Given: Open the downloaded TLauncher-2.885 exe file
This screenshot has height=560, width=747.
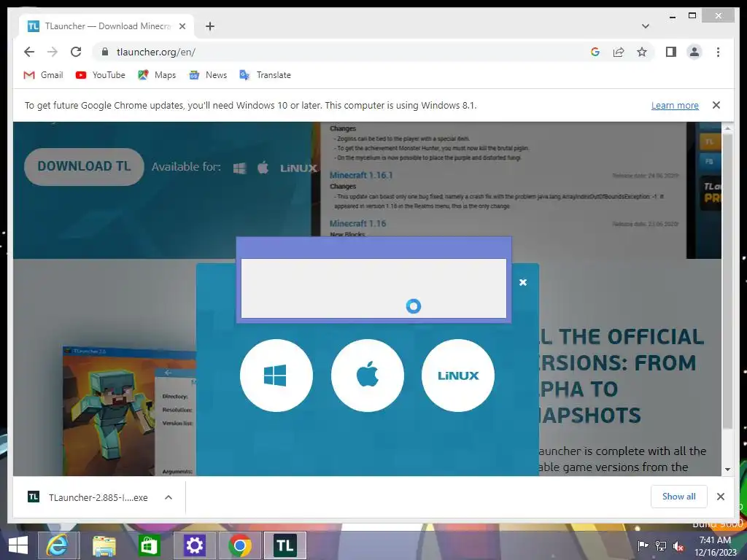Looking at the screenshot, I should point(88,497).
